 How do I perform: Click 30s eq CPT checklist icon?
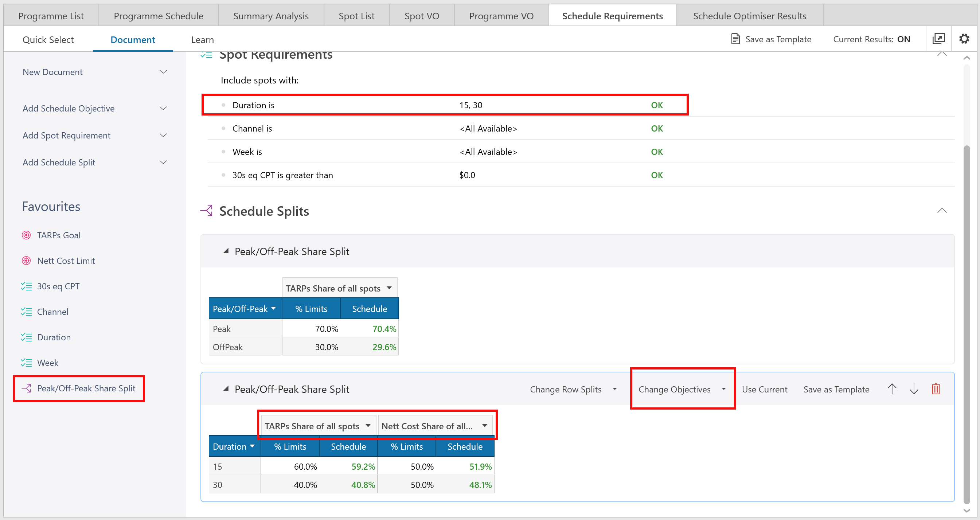pos(26,286)
